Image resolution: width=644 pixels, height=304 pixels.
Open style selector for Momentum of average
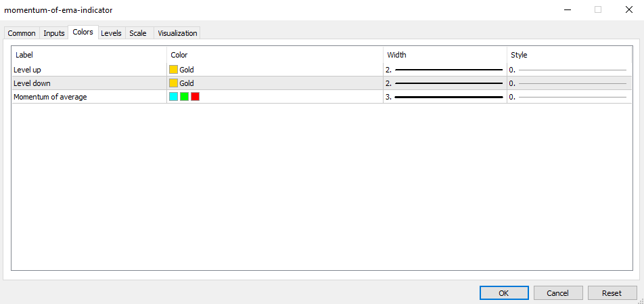570,97
